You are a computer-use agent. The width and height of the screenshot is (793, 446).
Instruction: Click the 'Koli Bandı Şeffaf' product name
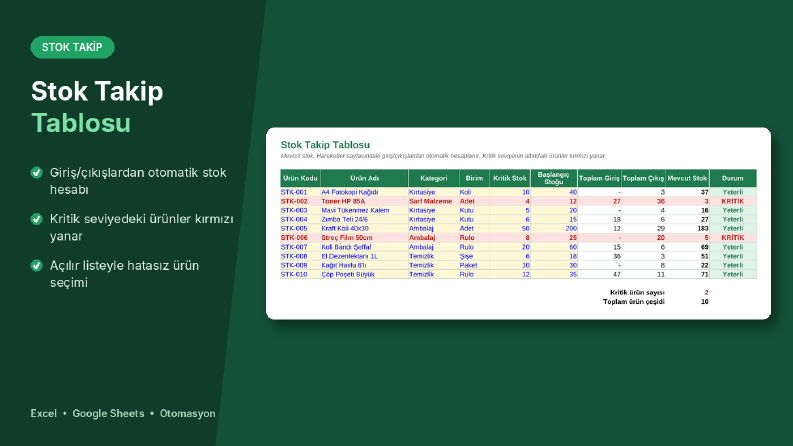346,247
